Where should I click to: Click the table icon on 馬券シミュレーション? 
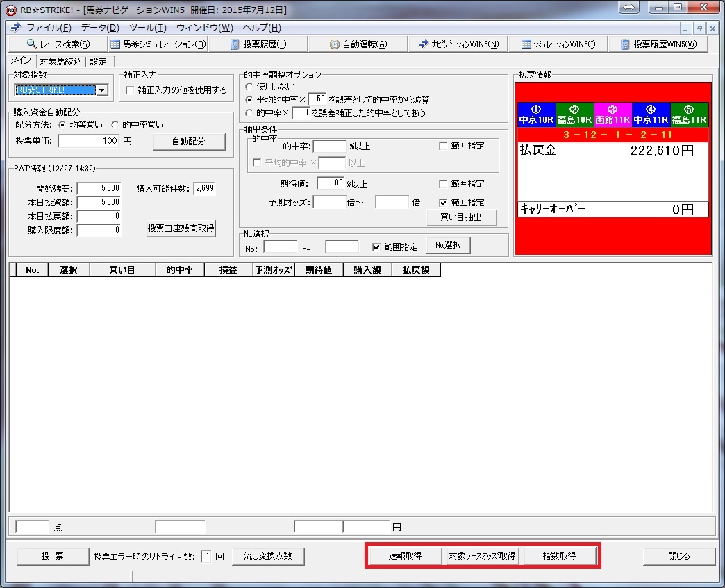click(115, 44)
